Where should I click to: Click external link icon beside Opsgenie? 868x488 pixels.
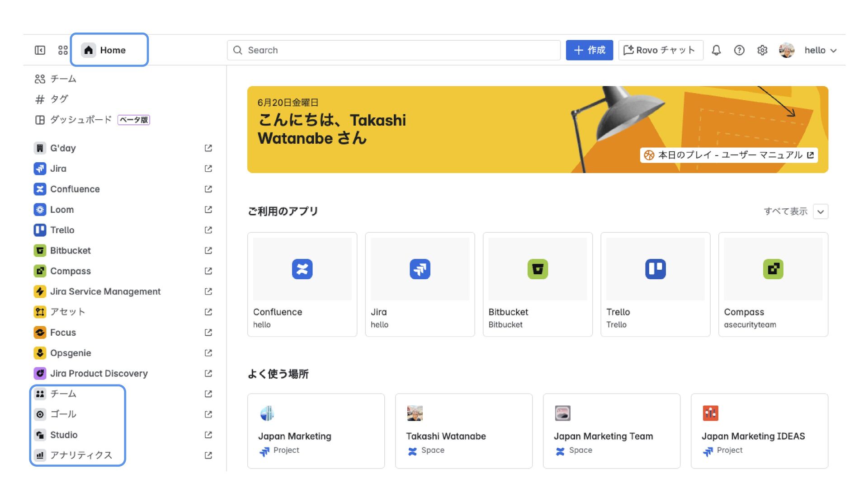point(208,353)
